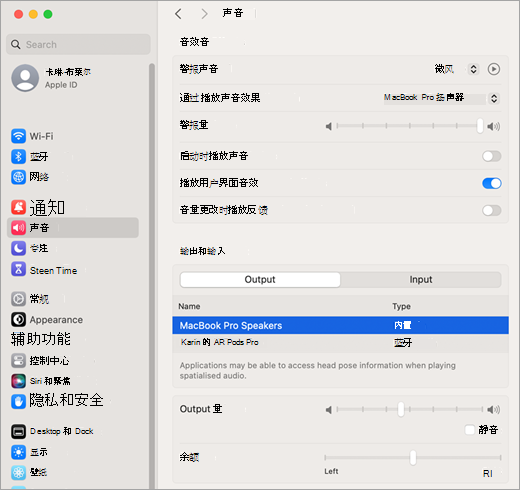This screenshot has height=490, width=520.
Task: Enable 音量更改时播放反馈 switch
Action: (x=492, y=210)
